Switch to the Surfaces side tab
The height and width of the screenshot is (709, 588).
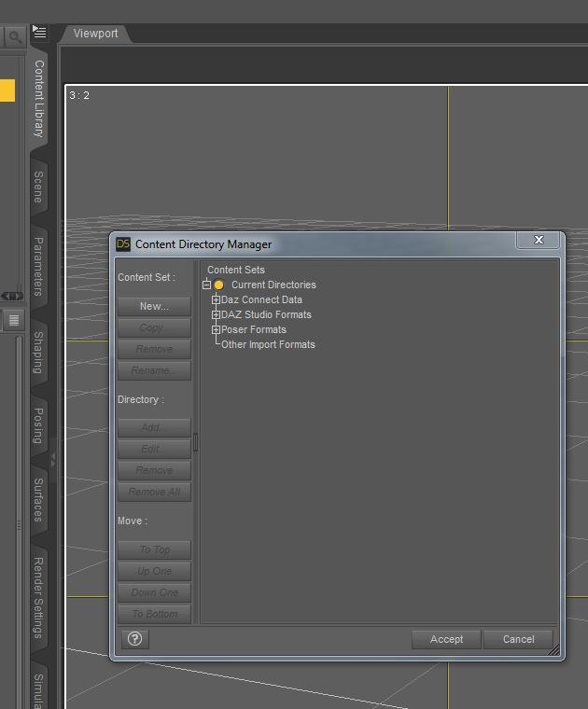pyautogui.click(x=39, y=500)
